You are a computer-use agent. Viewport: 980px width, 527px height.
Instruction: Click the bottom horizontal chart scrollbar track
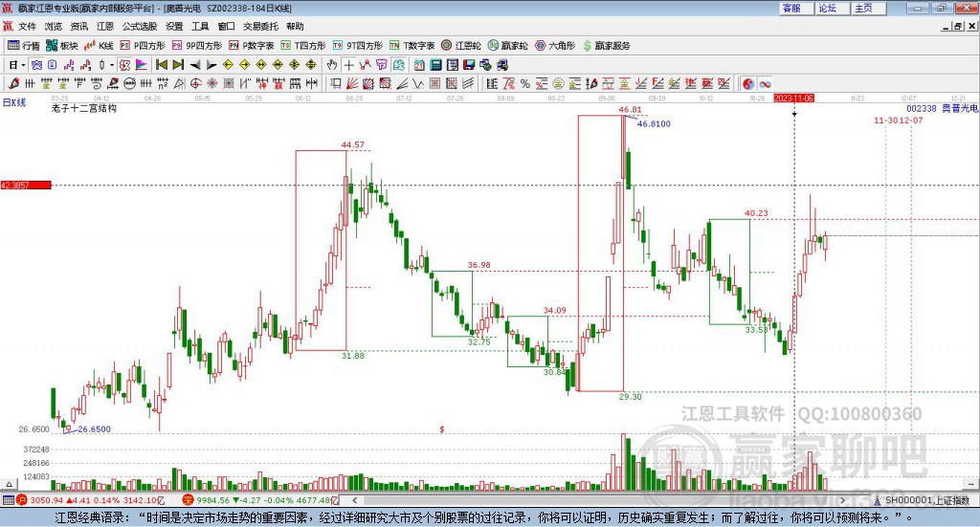click(598, 500)
